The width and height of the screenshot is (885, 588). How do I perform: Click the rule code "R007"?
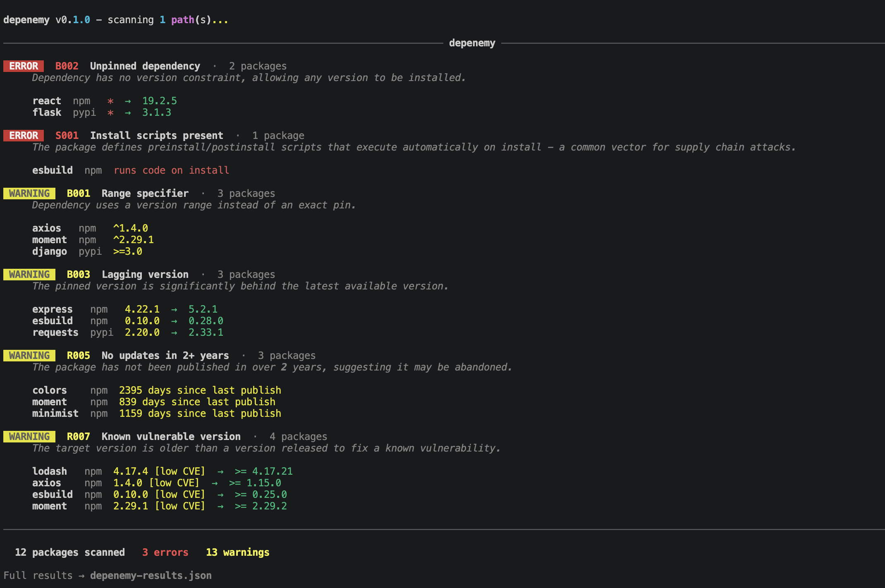pos(79,437)
